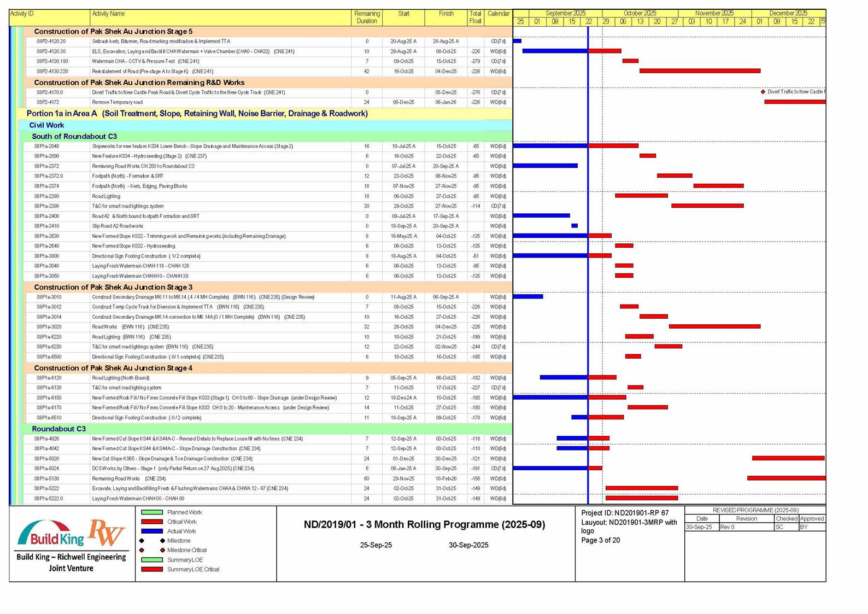Click the Activity Name column header
Screen dimensions: 868x614
108,14
